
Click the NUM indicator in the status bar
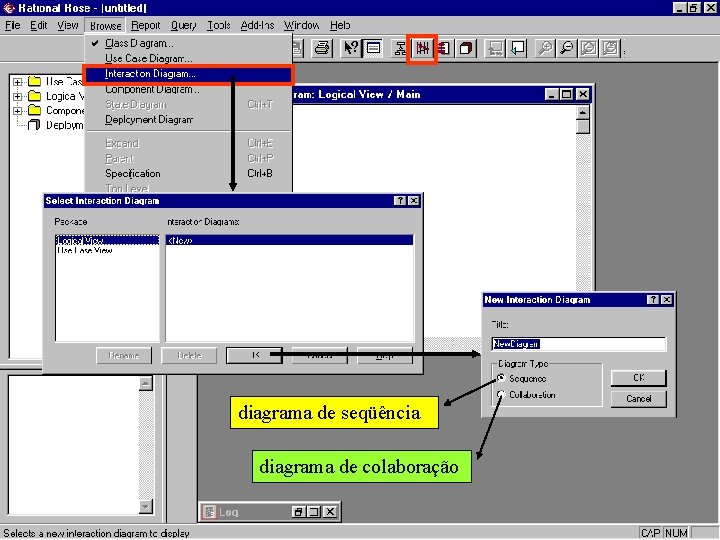pos(676,533)
